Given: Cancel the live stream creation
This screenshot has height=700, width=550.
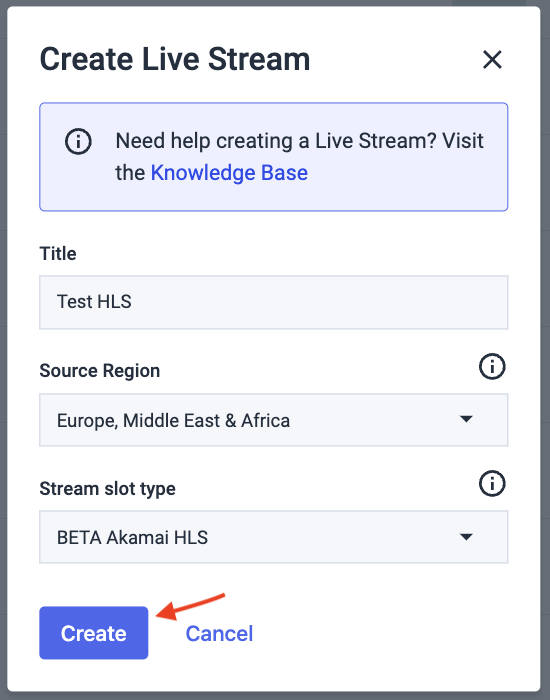Looking at the screenshot, I should coord(219,633).
